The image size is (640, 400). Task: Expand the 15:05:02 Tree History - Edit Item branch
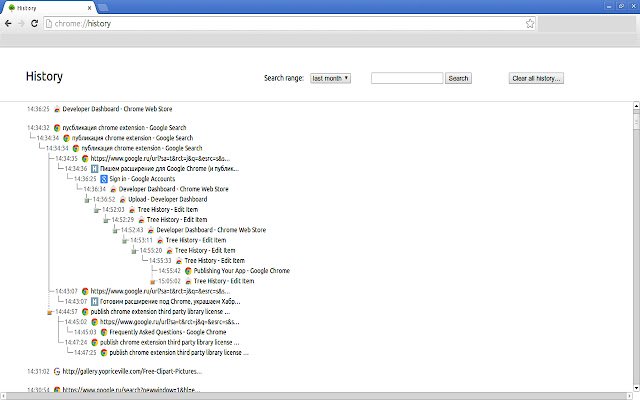point(153,281)
